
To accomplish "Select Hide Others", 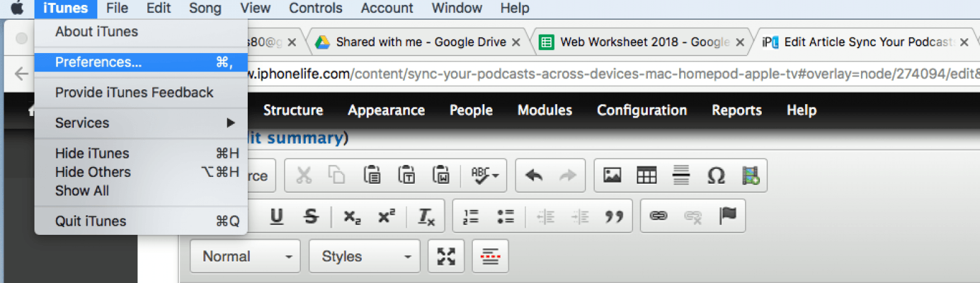I will click(141, 172).
